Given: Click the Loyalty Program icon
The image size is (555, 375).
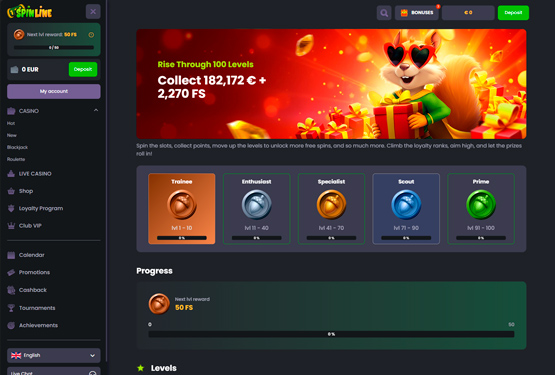Looking at the screenshot, I should coord(11,208).
